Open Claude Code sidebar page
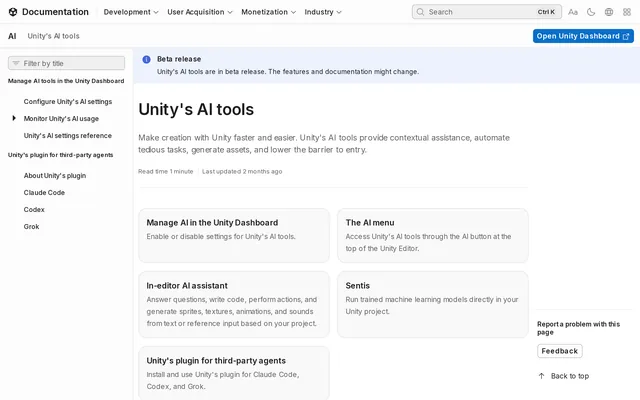This screenshot has height=400, width=640. [x=44, y=193]
